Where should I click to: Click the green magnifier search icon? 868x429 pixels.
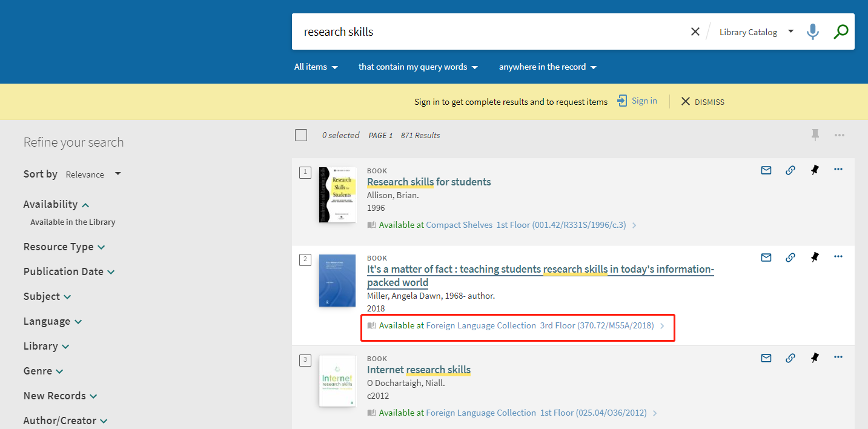[x=840, y=32]
